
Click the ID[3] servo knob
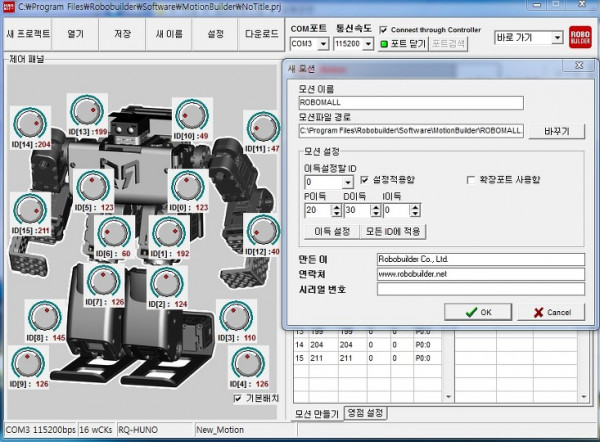coord(236,317)
